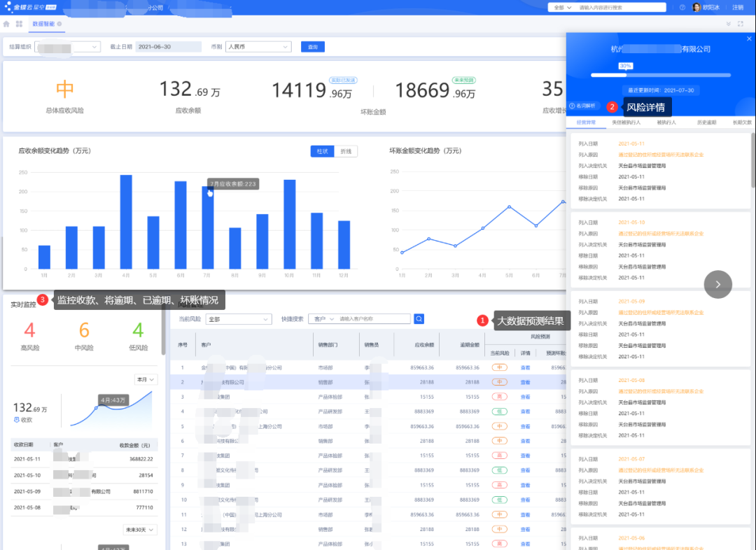756x550 pixels.
Task: Click 注销 to log out
Action: tap(738, 7)
